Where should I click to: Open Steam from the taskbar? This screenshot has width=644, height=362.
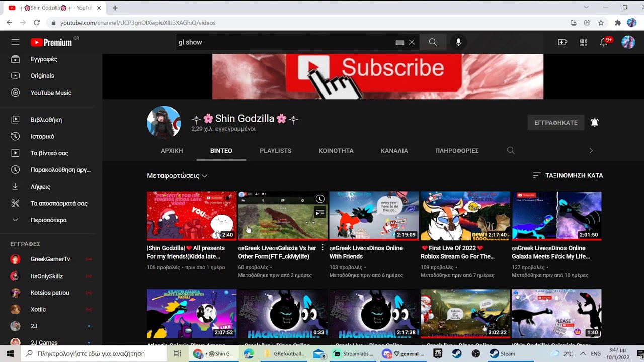click(503, 353)
